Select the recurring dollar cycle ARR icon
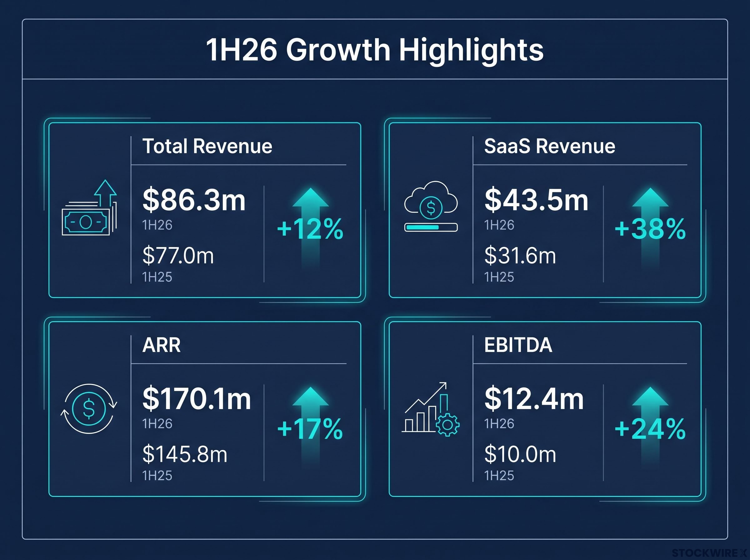Screen dimensions: 750x560 [89, 408]
